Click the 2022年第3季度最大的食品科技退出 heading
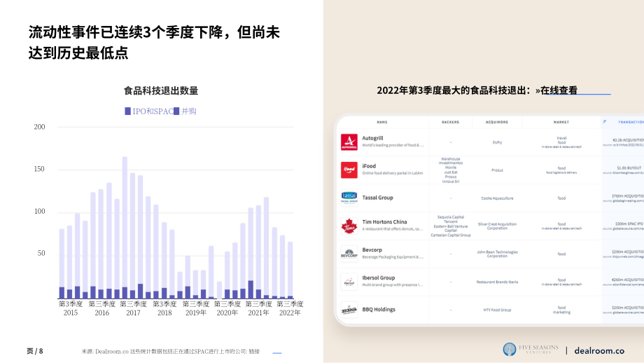Image resolution: width=644 pixels, height=363 pixels. pos(454,90)
